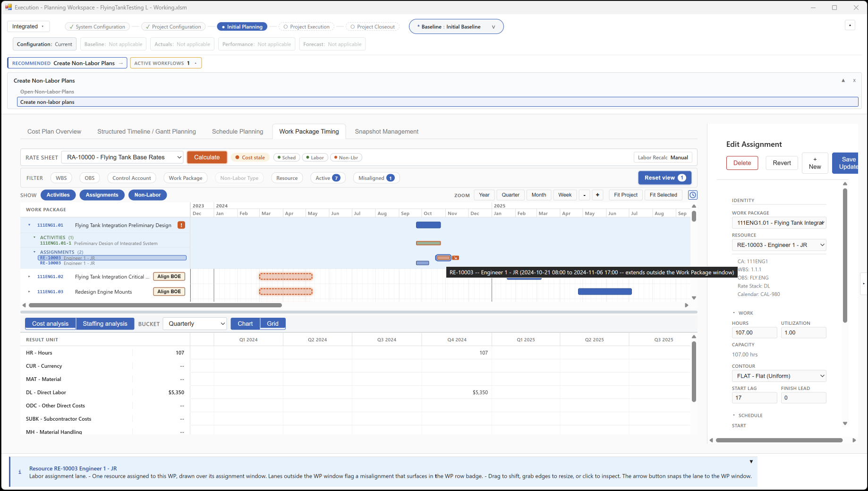
Task: Click the blue 111ENG1.01 work package bar
Action: 428,225
